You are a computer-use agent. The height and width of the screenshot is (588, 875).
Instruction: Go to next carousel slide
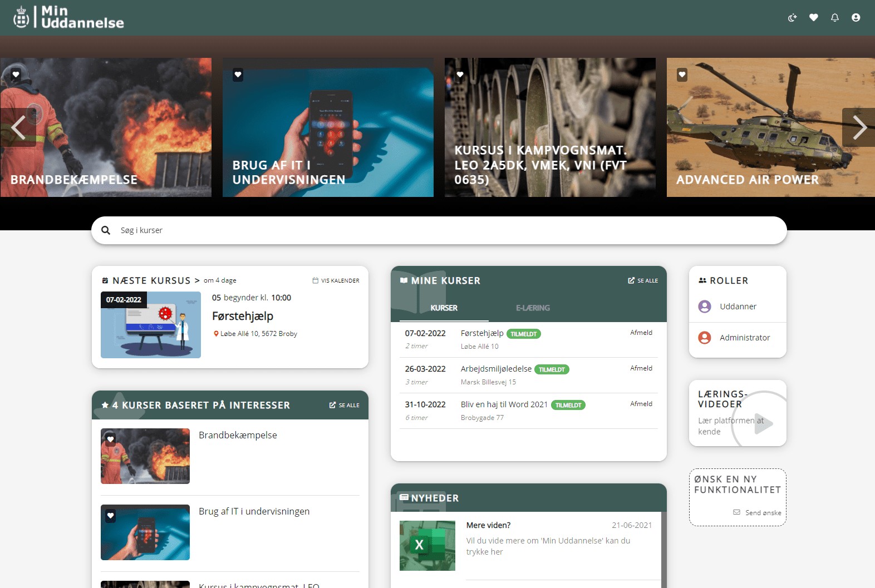[x=859, y=127]
